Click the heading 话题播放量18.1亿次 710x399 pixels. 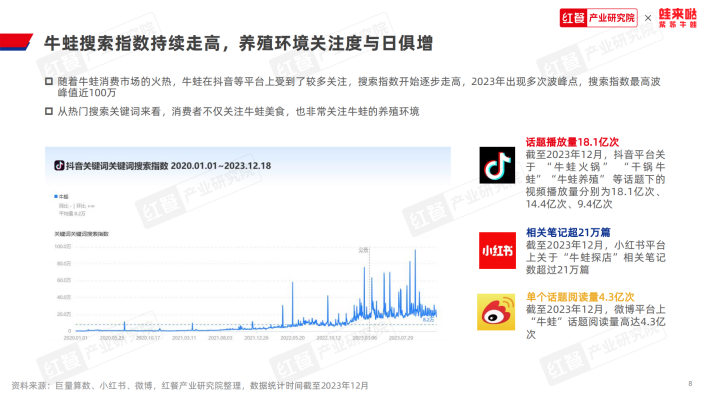572,142
